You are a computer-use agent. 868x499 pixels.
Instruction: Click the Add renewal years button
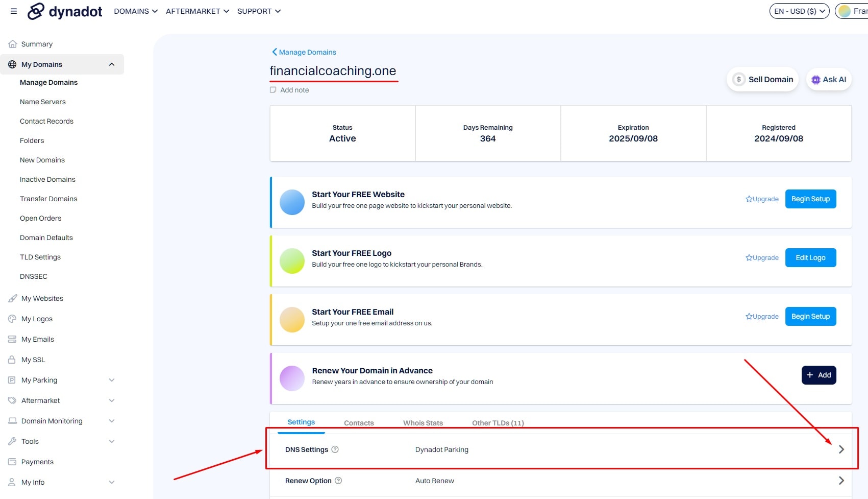click(819, 375)
